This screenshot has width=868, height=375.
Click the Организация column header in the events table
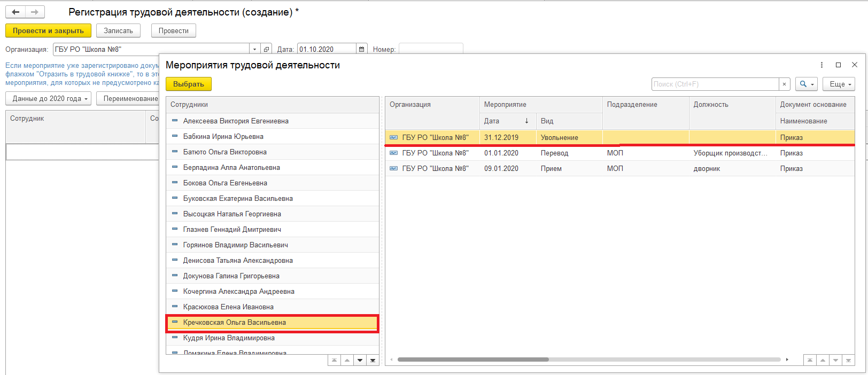tap(432, 113)
